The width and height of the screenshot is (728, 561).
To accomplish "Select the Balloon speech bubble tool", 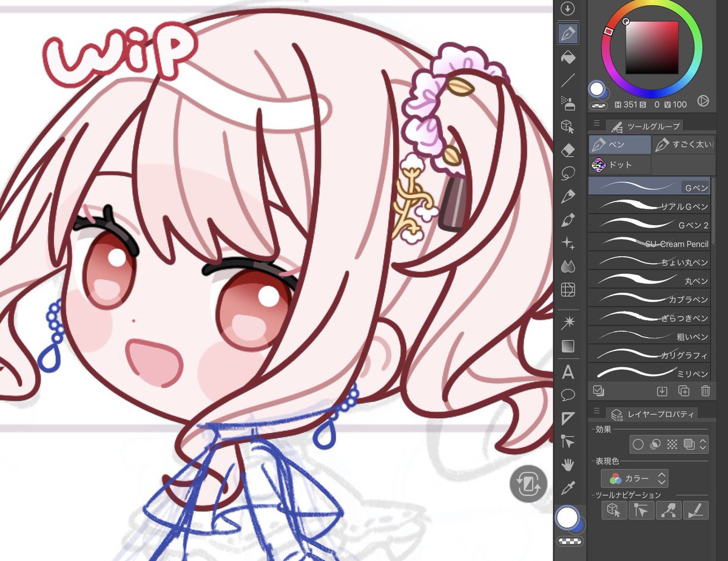I will [x=568, y=395].
